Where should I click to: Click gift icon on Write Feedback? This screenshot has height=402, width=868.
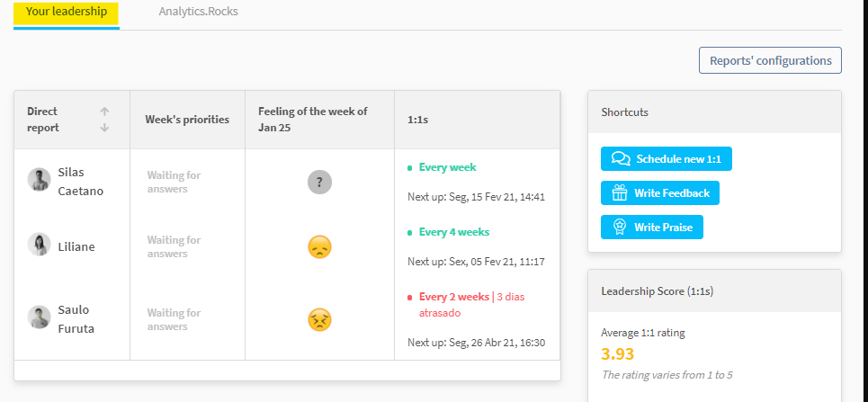click(620, 192)
